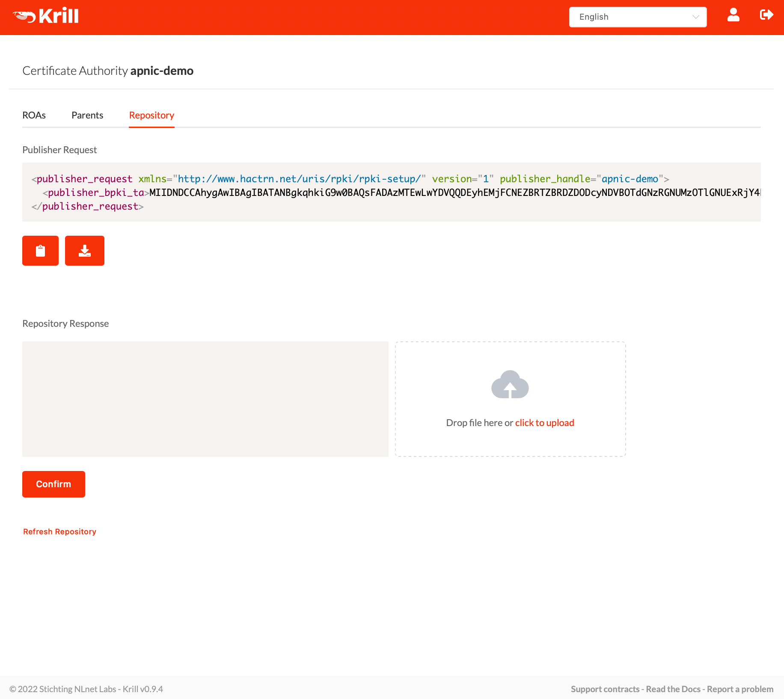Switch to the ROAs tab
Image resolution: width=784 pixels, height=699 pixels.
pyautogui.click(x=34, y=116)
